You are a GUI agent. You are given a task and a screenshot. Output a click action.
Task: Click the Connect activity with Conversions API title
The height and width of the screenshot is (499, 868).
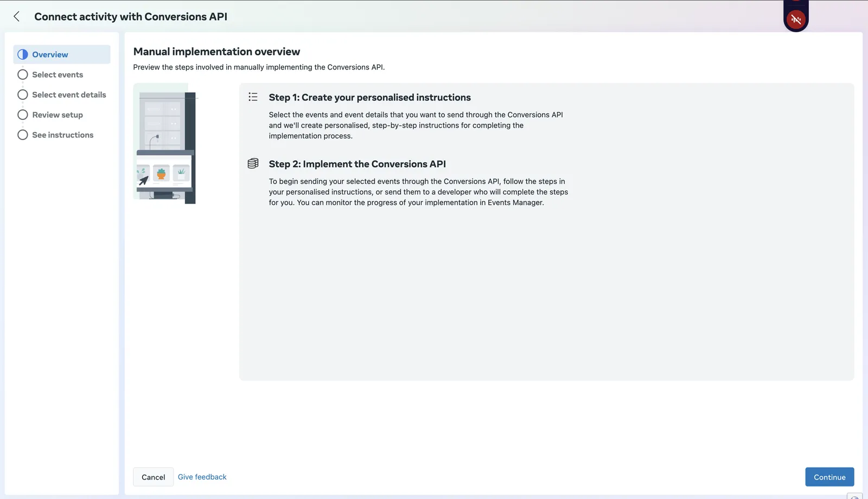131,17
